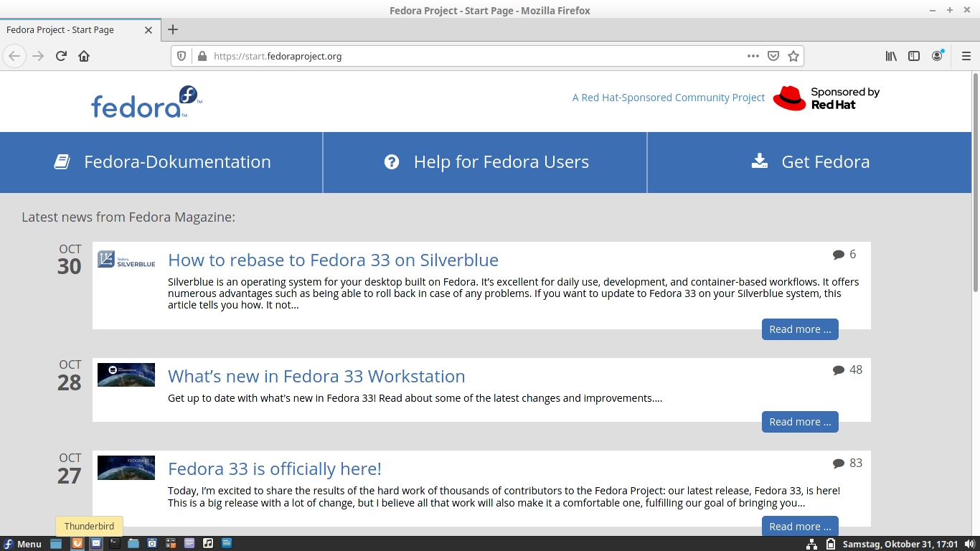Open the Firefox hamburger menu
The height and width of the screenshot is (551, 980).
(x=966, y=56)
